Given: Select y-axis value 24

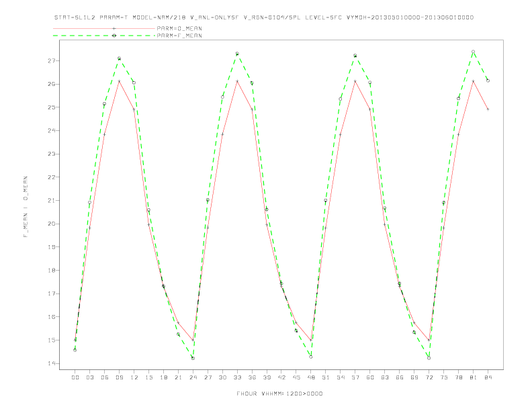Looking at the screenshot, I should coord(52,130).
